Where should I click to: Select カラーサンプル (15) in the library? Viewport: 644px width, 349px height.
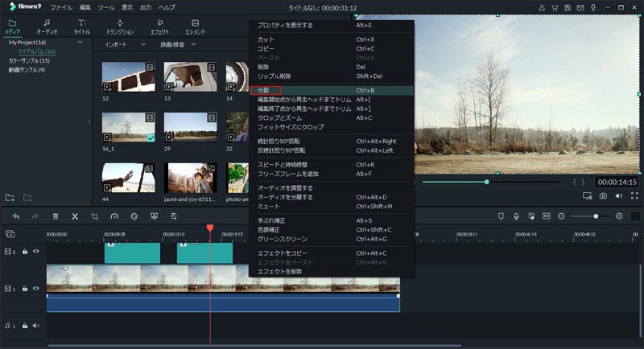click(x=29, y=60)
